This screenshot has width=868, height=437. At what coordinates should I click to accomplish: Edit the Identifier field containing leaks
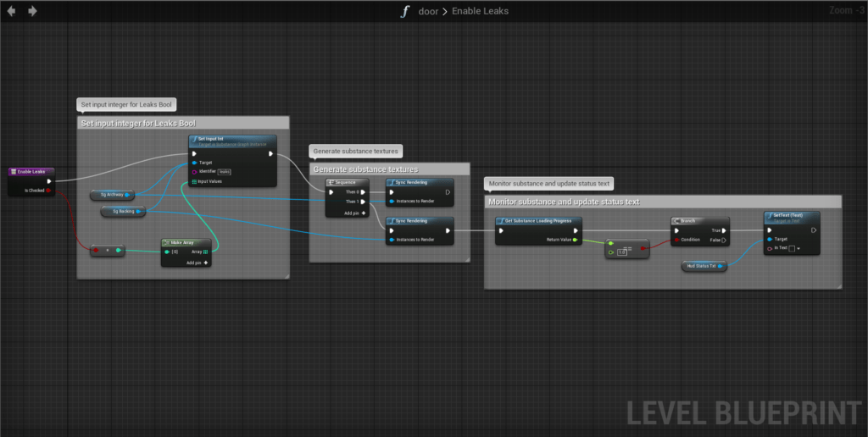click(224, 172)
